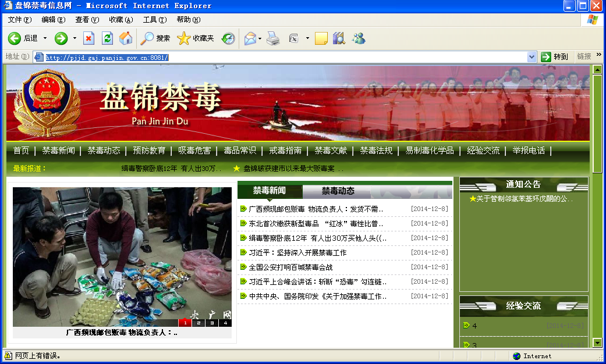Open 首页 in site navigation
This screenshot has width=606, height=364.
click(21, 151)
